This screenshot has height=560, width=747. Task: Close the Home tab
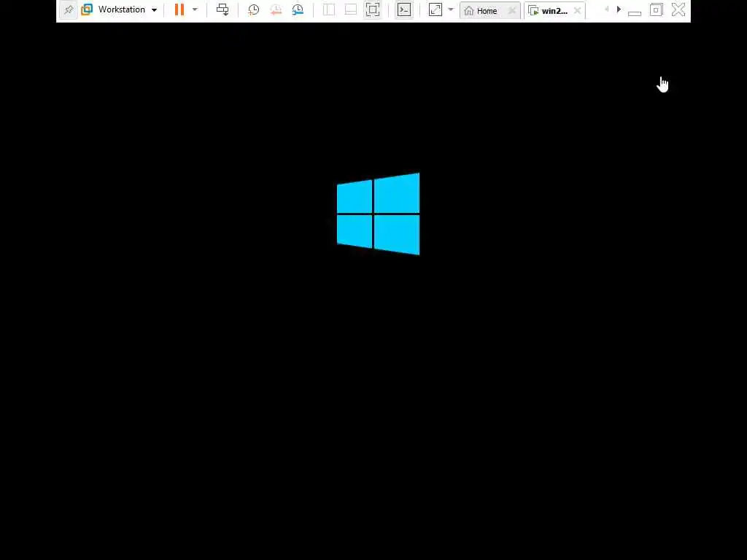512,10
